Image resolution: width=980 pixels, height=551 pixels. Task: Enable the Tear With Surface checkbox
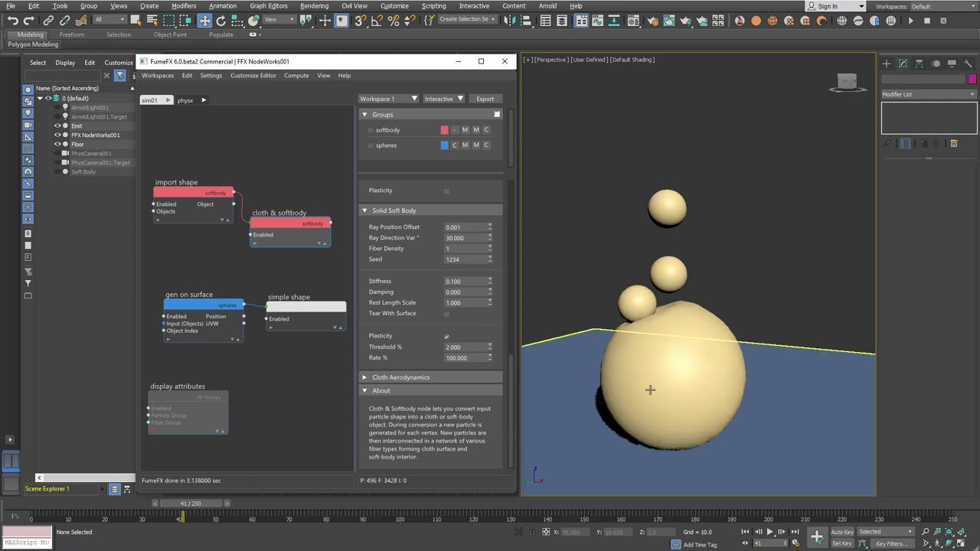[446, 314]
